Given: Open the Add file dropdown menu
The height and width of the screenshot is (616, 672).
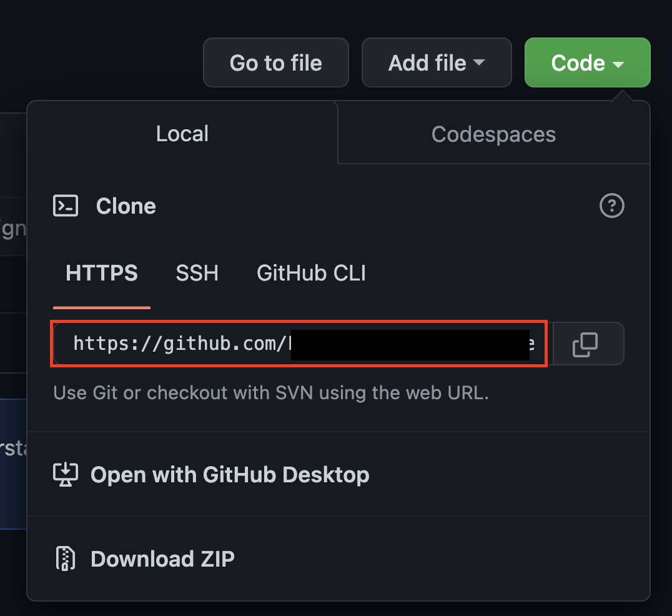Looking at the screenshot, I should click(x=437, y=62).
